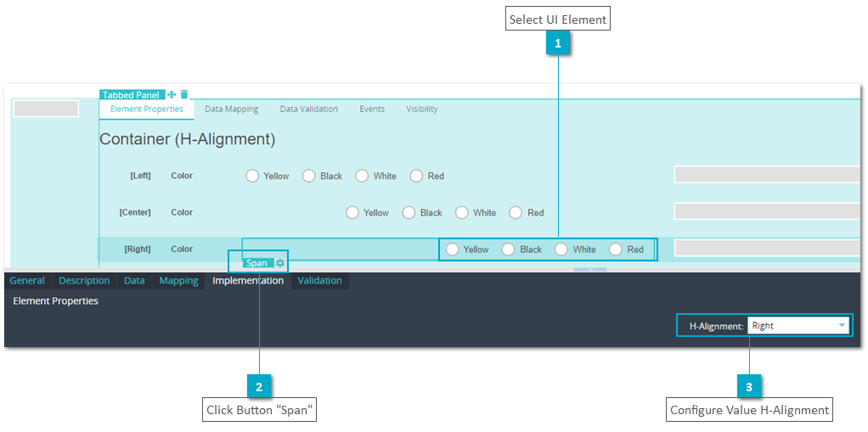Image resolution: width=868 pixels, height=432 pixels.
Task: Select the Tabbed Panel label
Action: click(x=132, y=95)
